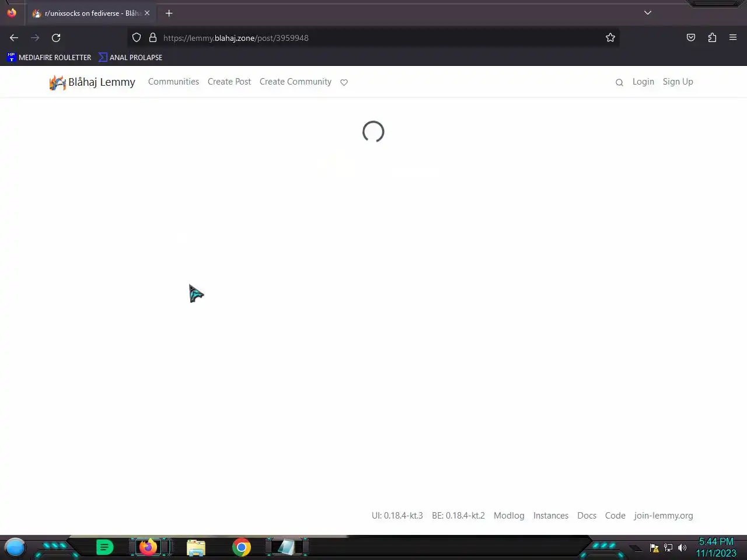Open the Action Center flag tray icon

654,548
